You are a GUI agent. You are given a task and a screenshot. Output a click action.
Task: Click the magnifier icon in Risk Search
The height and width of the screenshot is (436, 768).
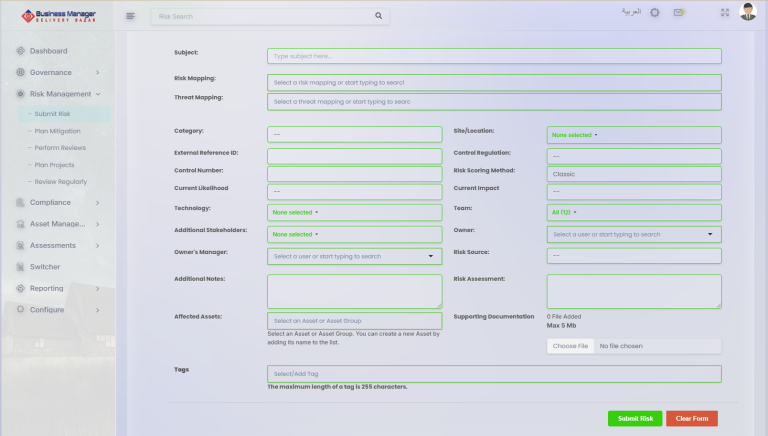click(378, 16)
